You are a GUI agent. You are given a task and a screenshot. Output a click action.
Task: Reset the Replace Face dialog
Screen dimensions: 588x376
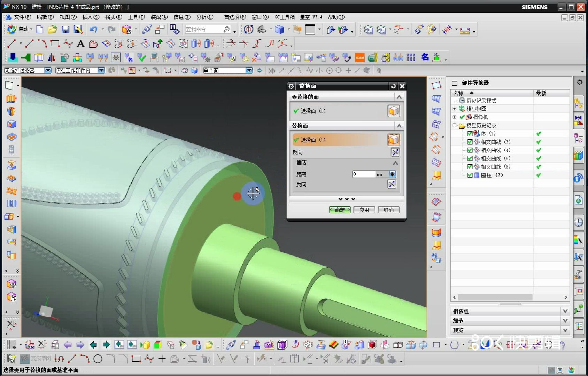tap(393, 86)
